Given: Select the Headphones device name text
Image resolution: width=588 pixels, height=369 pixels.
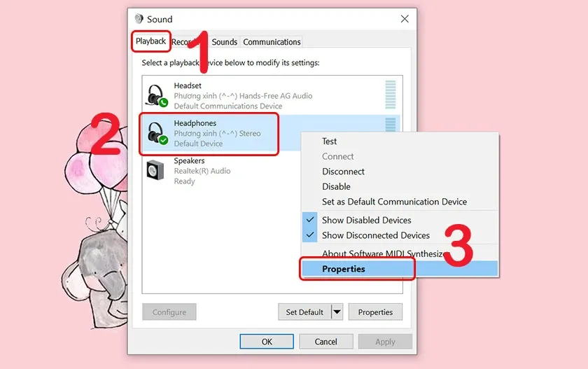Looking at the screenshot, I should pos(195,123).
